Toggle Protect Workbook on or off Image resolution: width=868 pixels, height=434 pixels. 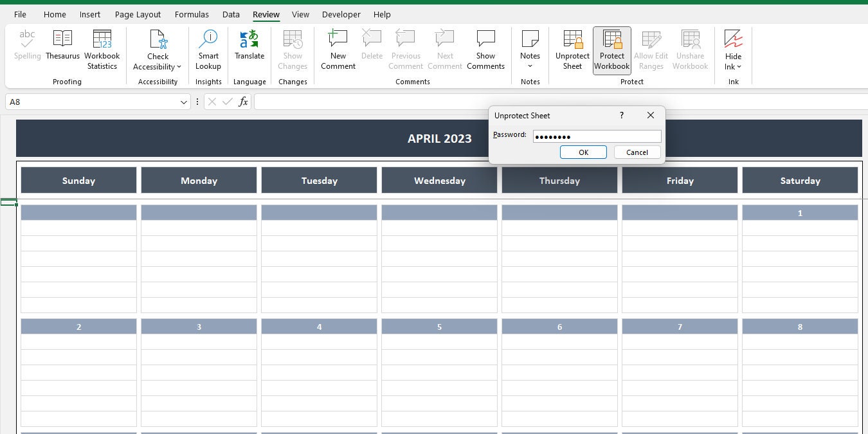(611, 48)
